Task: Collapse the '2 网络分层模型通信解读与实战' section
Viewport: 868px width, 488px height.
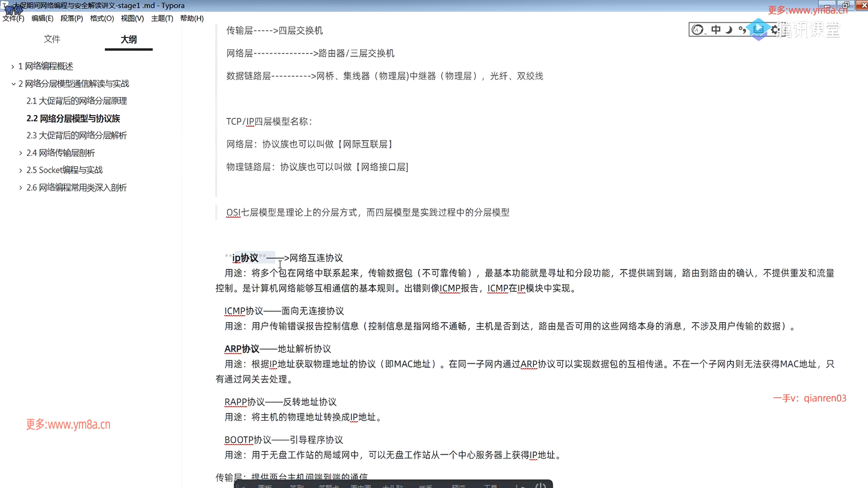Action: point(13,84)
